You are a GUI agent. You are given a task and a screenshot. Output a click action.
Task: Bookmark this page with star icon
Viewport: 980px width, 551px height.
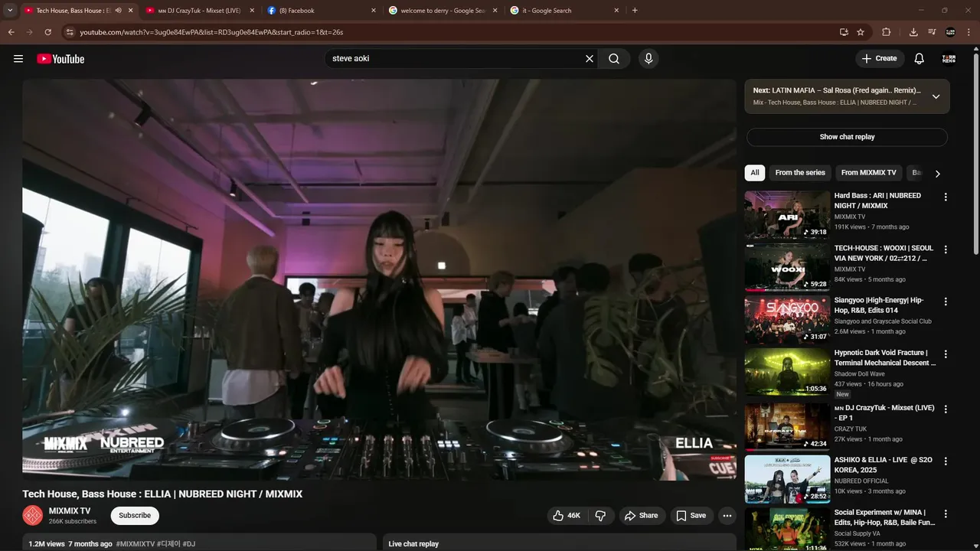pos(861,32)
